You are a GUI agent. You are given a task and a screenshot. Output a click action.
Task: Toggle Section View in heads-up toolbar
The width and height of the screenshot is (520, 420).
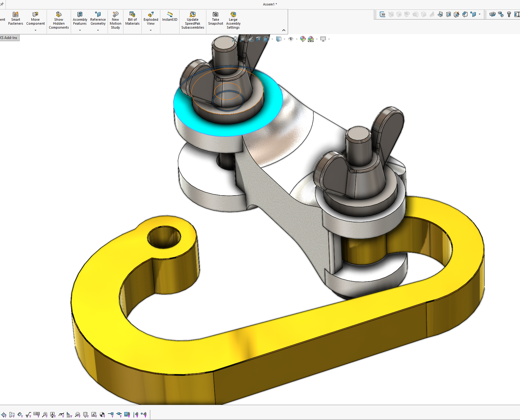pos(258,39)
